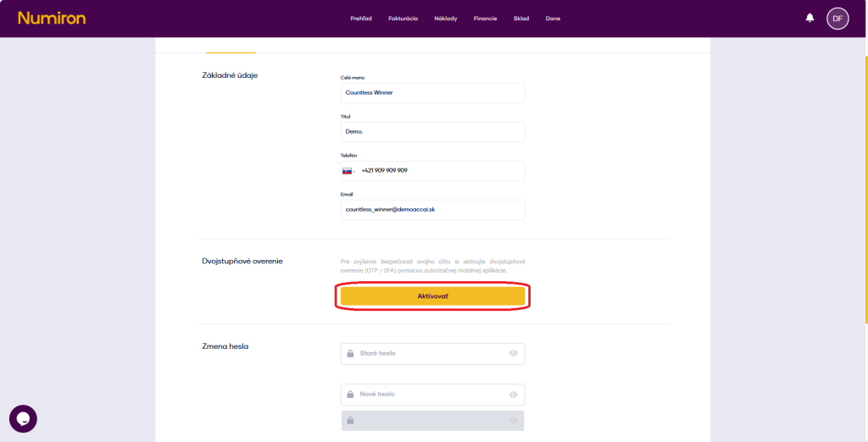Go to the Prehľad section
Screen dimensions: 868x442
pos(361,19)
